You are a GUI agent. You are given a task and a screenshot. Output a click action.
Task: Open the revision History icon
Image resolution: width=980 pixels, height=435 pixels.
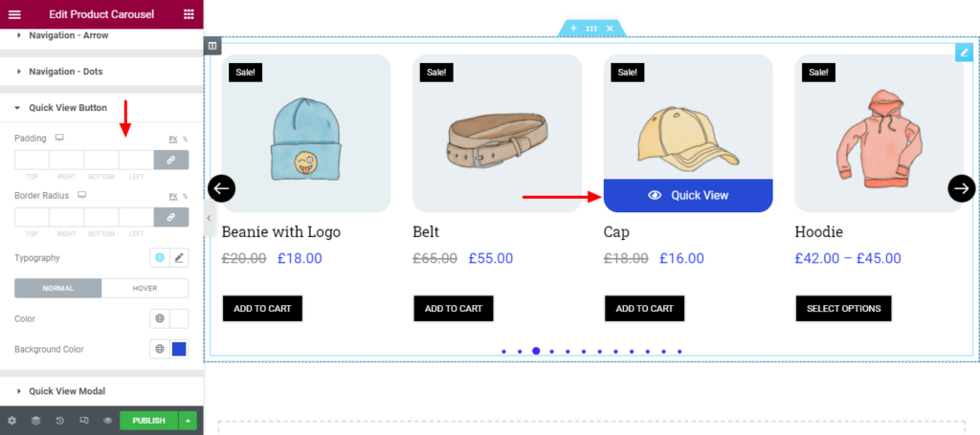(59, 421)
